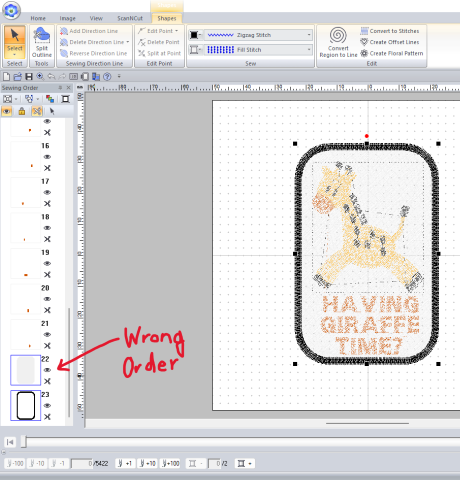The height and width of the screenshot is (480, 460).
Task: Advance simulation by +100 stitches
Action: click(170, 463)
